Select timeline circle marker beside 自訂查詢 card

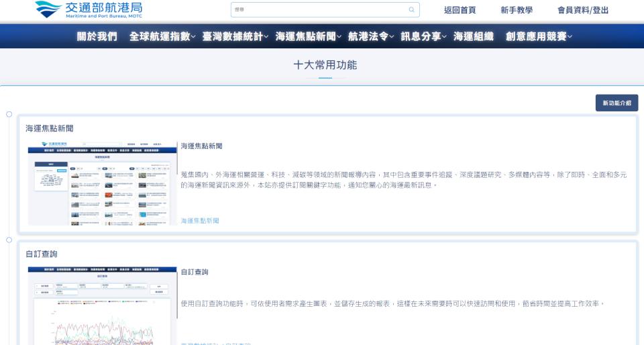click(9, 240)
